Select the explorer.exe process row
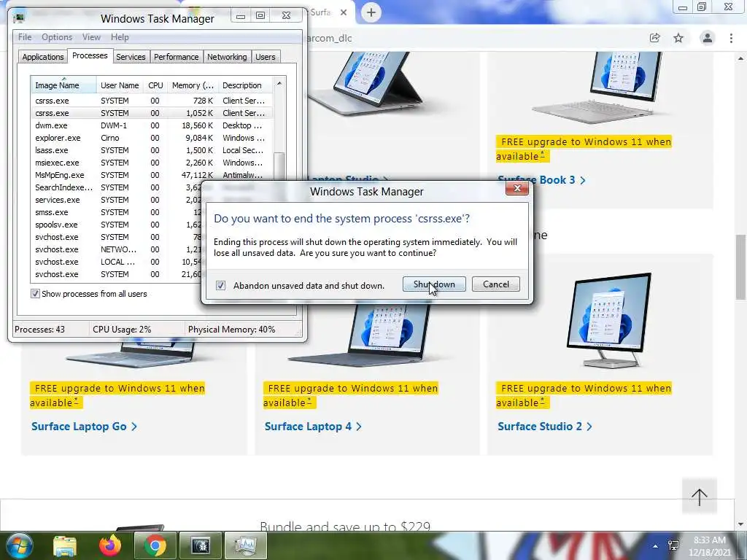 152,138
